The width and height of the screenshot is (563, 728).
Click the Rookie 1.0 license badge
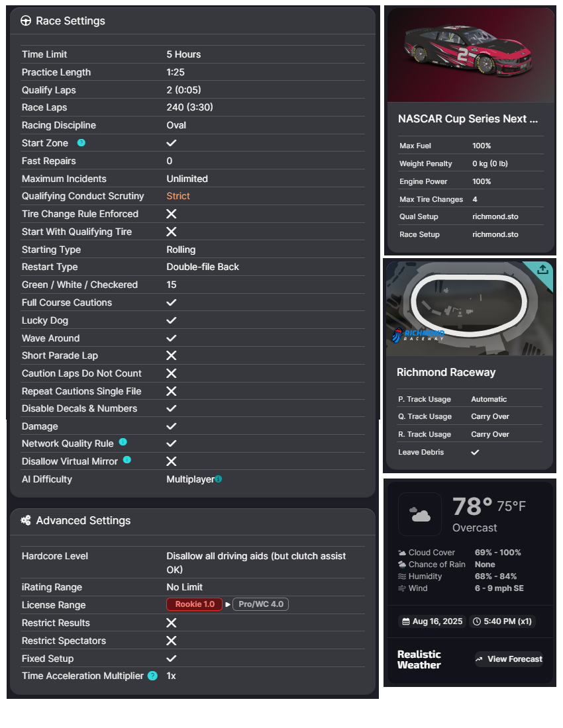tap(194, 604)
